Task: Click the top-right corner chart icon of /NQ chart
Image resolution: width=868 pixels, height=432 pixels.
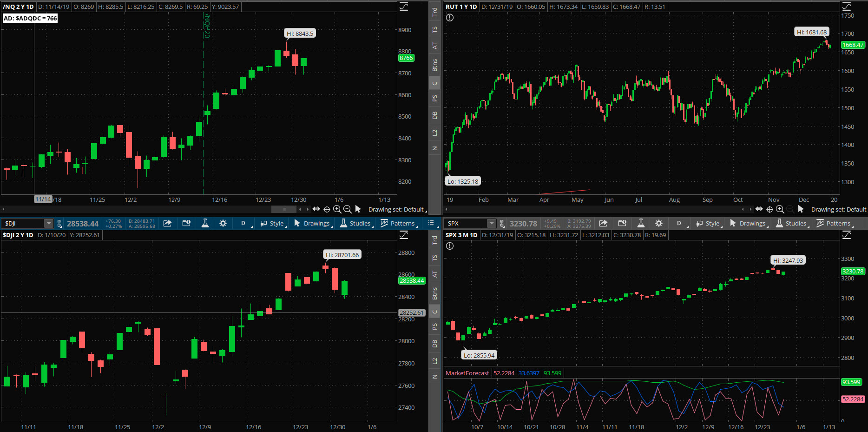Action: click(404, 7)
